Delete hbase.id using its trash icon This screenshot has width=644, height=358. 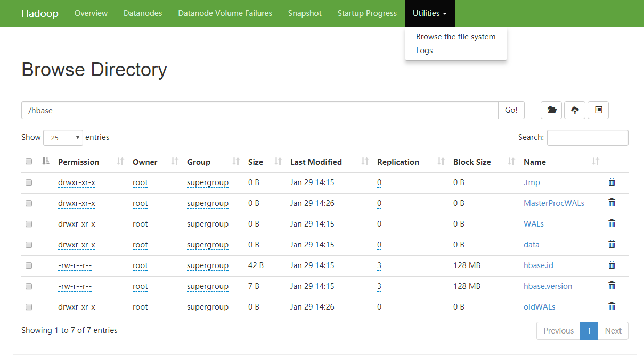pos(612,265)
